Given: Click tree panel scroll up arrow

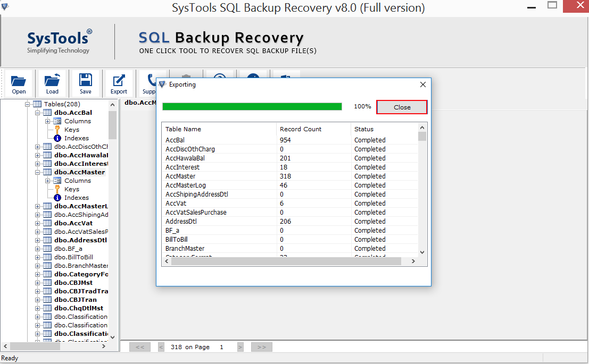Looking at the screenshot, I should [112, 105].
